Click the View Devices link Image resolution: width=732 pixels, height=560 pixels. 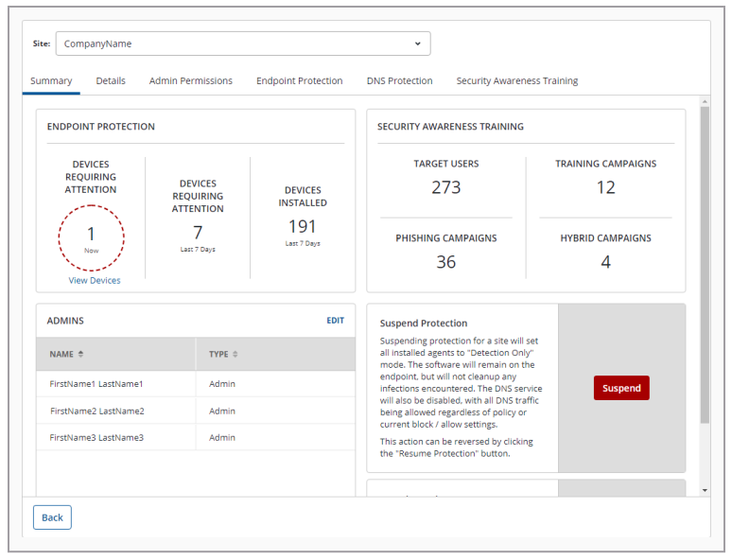click(95, 280)
